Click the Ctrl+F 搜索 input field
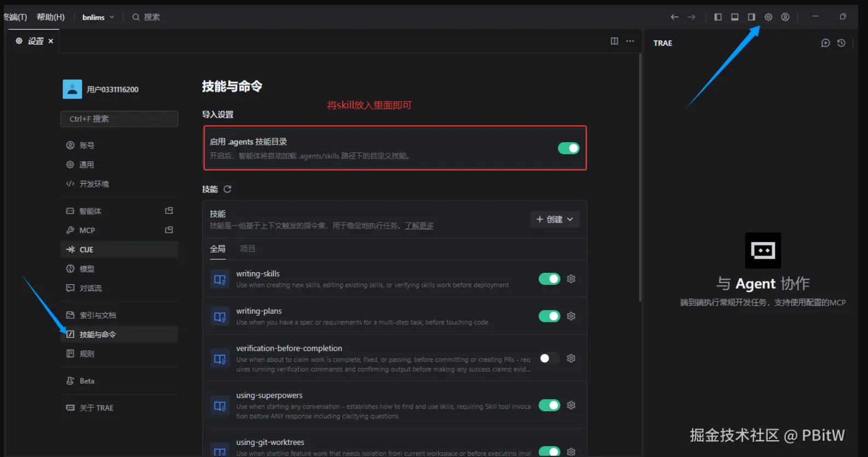 click(119, 119)
